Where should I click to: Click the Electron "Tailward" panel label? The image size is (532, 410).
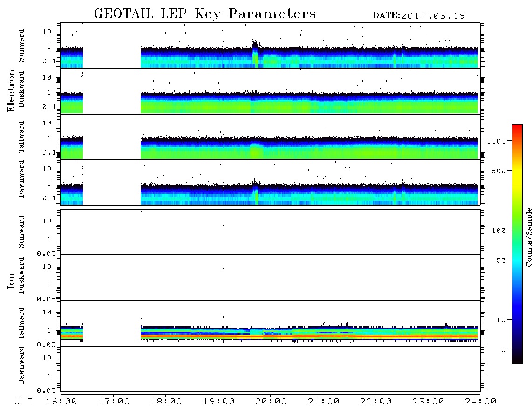point(21,137)
